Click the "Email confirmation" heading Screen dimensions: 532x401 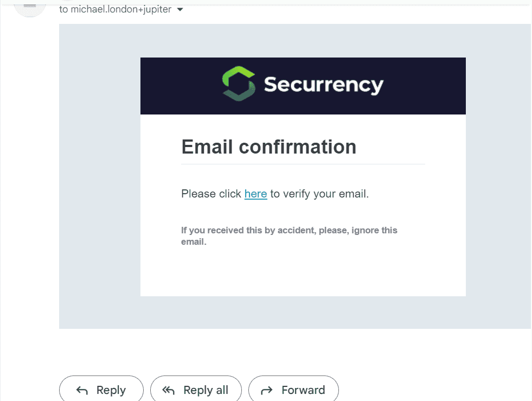[x=269, y=147]
